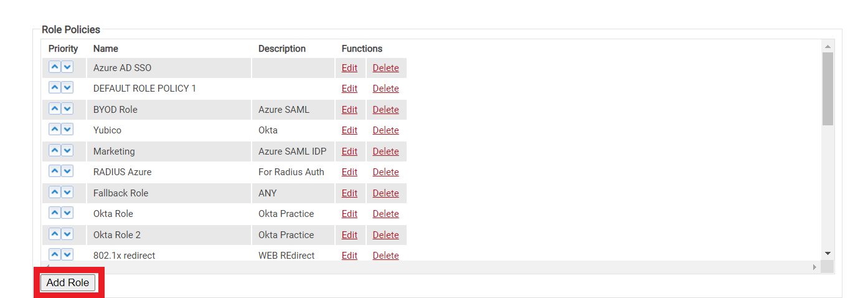Delete the BYOD Role policy
The height and width of the screenshot is (298, 868).
[x=385, y=110]
